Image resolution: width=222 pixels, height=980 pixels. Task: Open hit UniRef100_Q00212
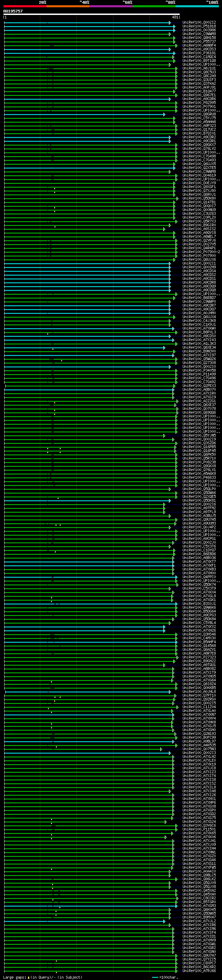[199, 23]
